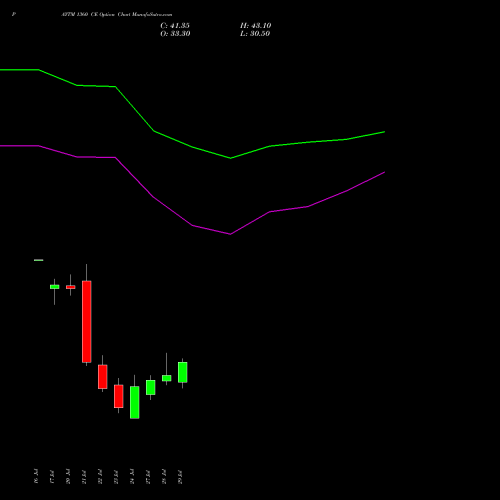The height and width of the screenshot is (500, 500).
Task: Select the 23 Jul date label
Action: tap(116, 476)
